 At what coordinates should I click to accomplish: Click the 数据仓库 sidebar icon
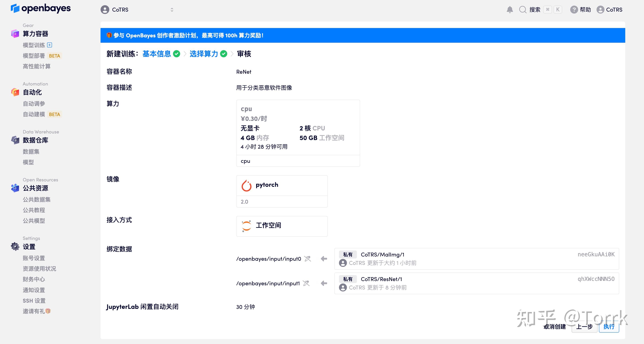coord(15,140)
